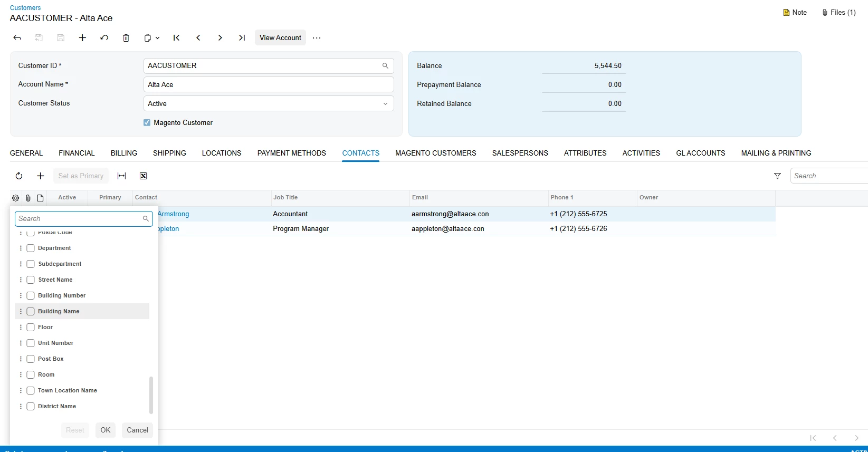The height and width of the screenshot is (452, 868).
Task: Go to previous record arrow
Action: tap(198, 38)
